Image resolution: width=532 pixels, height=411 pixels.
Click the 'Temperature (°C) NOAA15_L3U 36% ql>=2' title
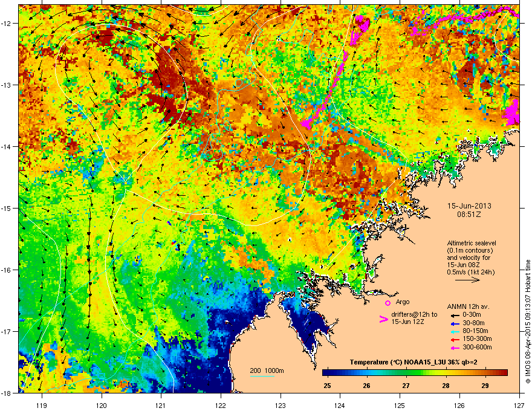click(414, 362)
